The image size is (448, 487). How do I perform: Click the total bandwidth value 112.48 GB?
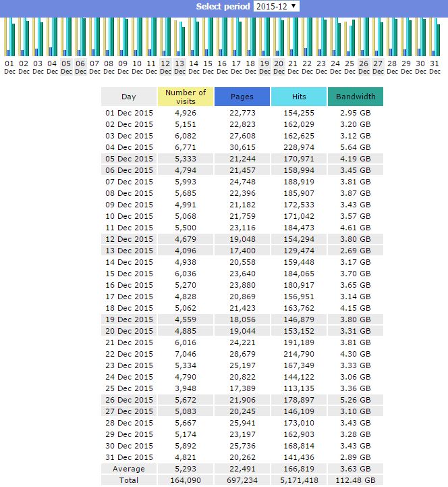pos(356,480)
